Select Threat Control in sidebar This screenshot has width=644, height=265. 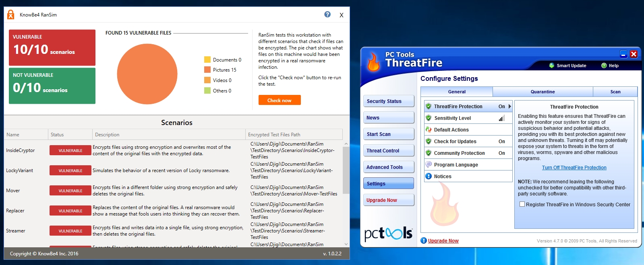point(389,151)
